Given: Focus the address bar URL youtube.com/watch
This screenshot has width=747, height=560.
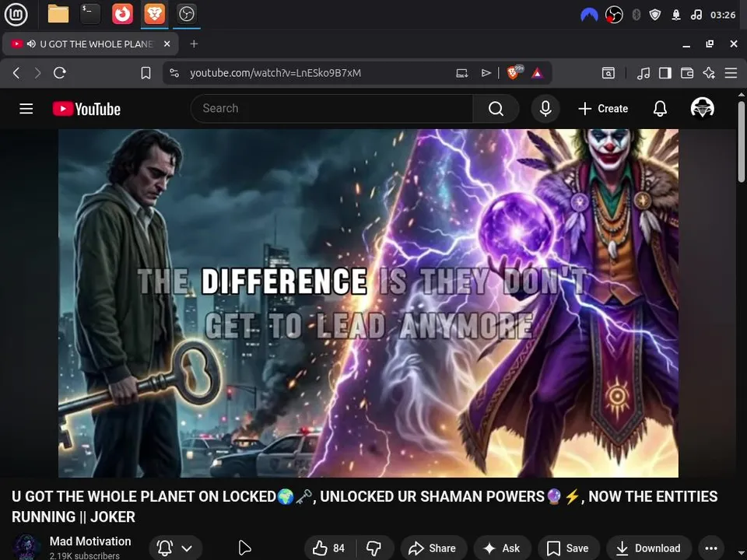Looking at the screenshot, I should pos(275,73).
